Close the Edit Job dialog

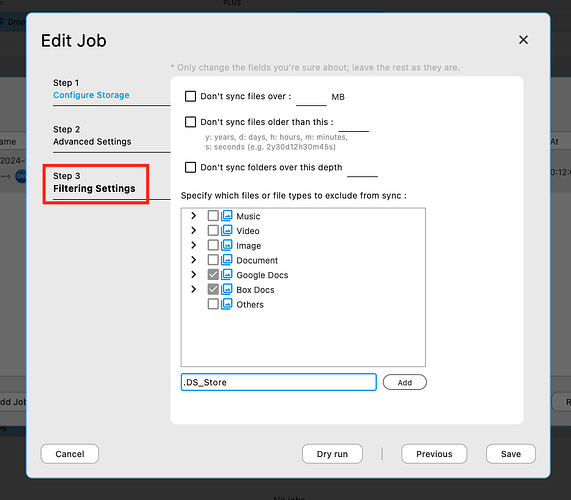pos(523,40)
